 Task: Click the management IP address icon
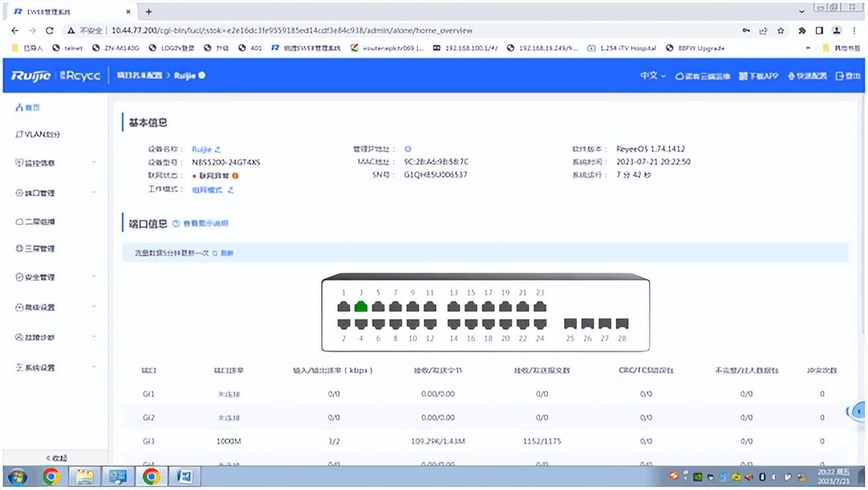407,149
